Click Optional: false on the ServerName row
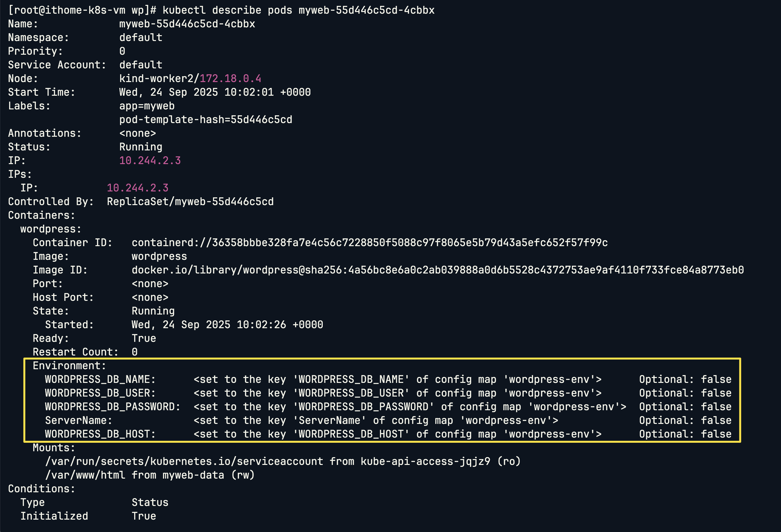Image resolution: width=781 pixels, height=532 pixels. pos(685,421)
